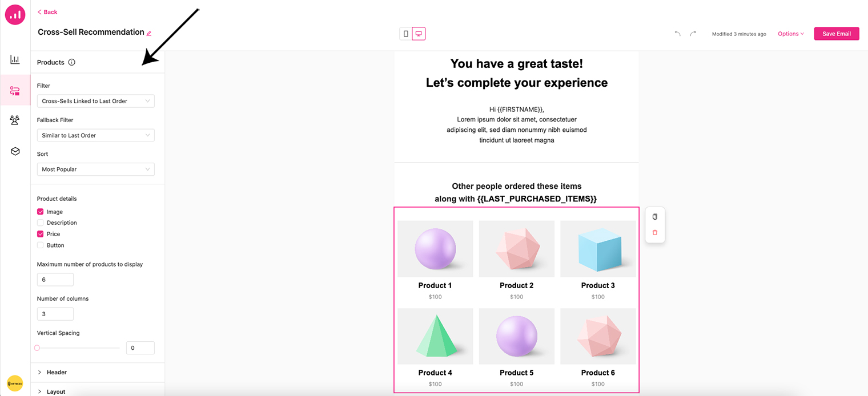Click the 'Modified 3 minutes ago' text
Screen dimensions: 868x396
(x=739, y=34)
